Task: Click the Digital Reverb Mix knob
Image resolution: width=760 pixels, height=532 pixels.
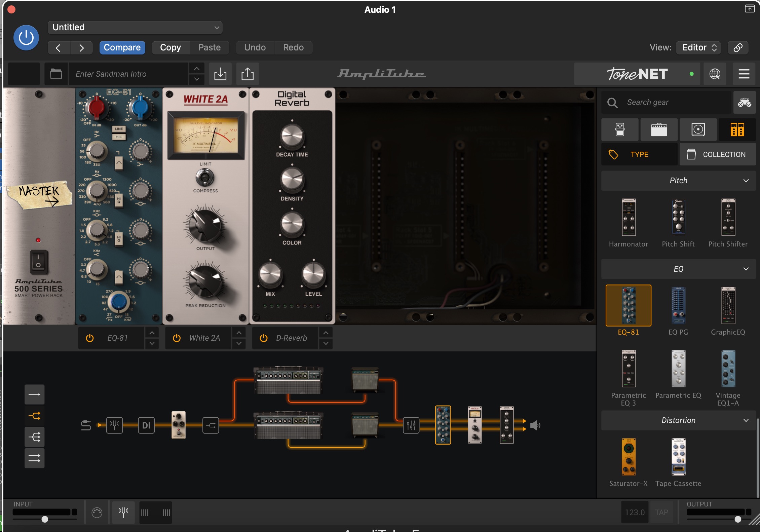Action: pyautogui.click(x=270, y=274)
